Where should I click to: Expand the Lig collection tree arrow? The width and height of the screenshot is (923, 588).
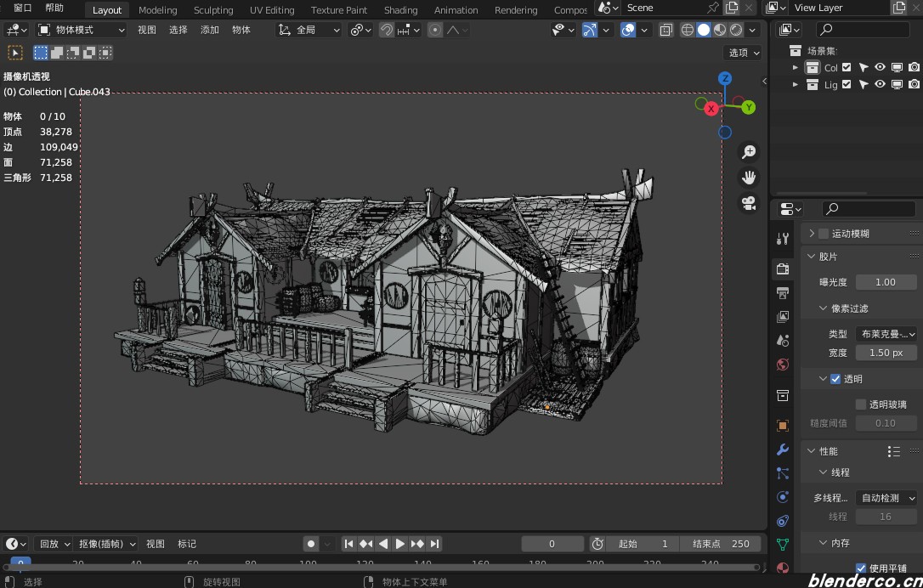point(796,84)
